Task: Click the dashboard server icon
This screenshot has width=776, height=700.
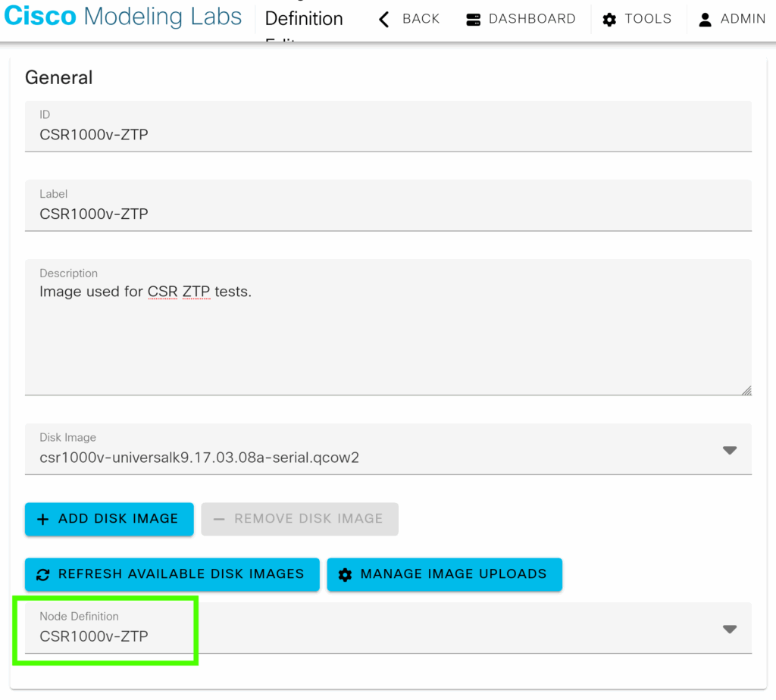Action: pos(474,20)
